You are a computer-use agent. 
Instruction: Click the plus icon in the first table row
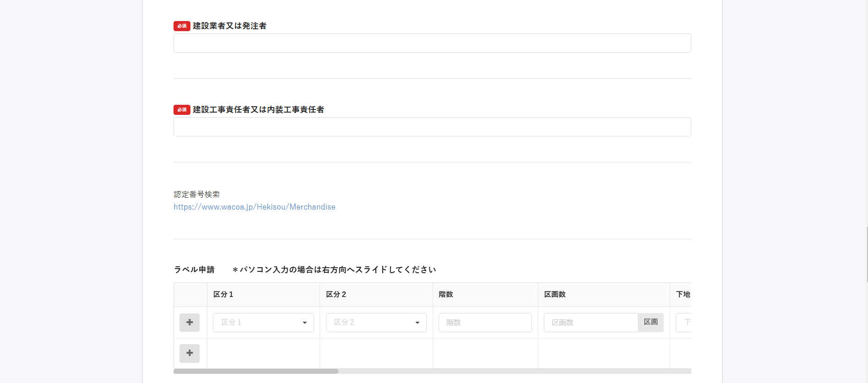click(x=190, y=323)
